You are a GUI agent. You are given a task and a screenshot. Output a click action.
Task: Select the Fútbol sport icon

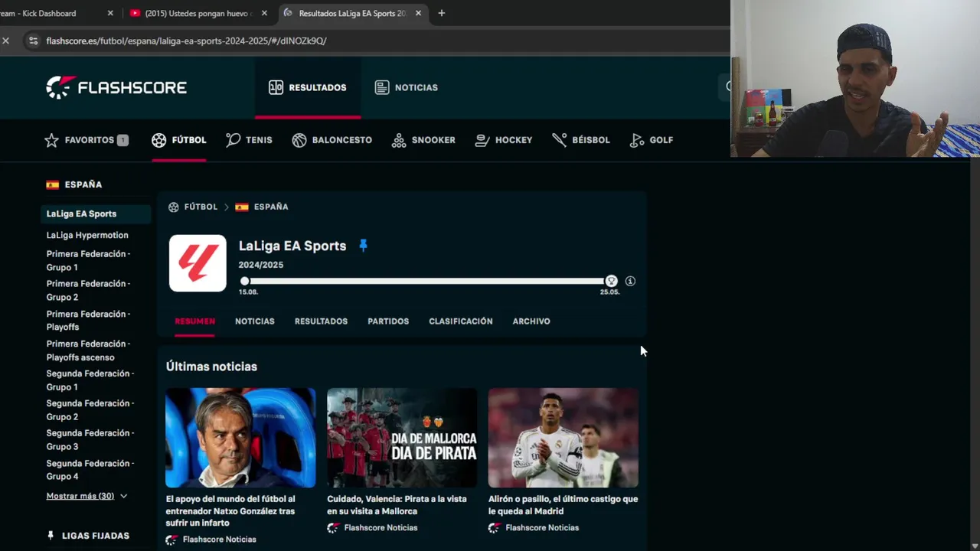(x=178, y=140)
